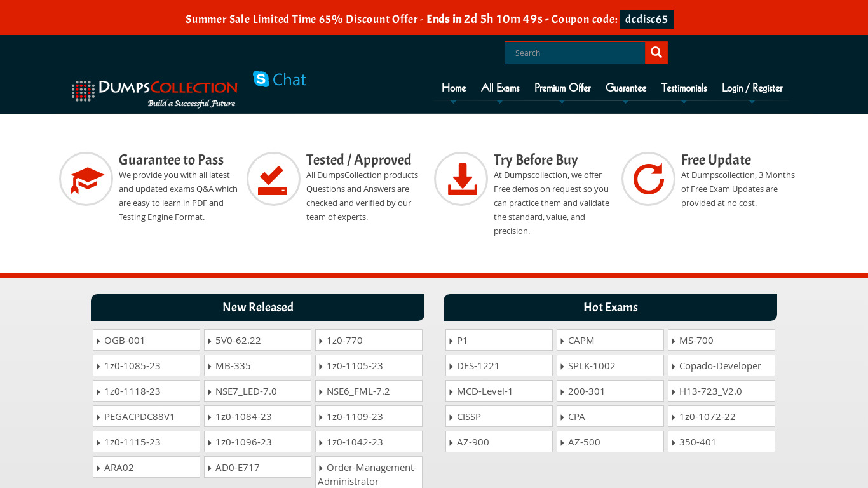Screen dimensions: 868x488
Task: Expand the All Exams menu
Action: click(x=500, y=88)
